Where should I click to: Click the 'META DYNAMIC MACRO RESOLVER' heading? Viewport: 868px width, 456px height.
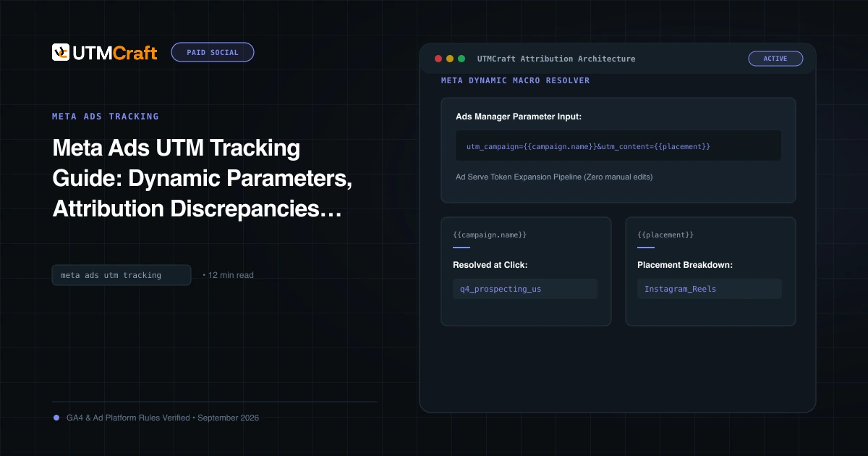pos(516,80)
